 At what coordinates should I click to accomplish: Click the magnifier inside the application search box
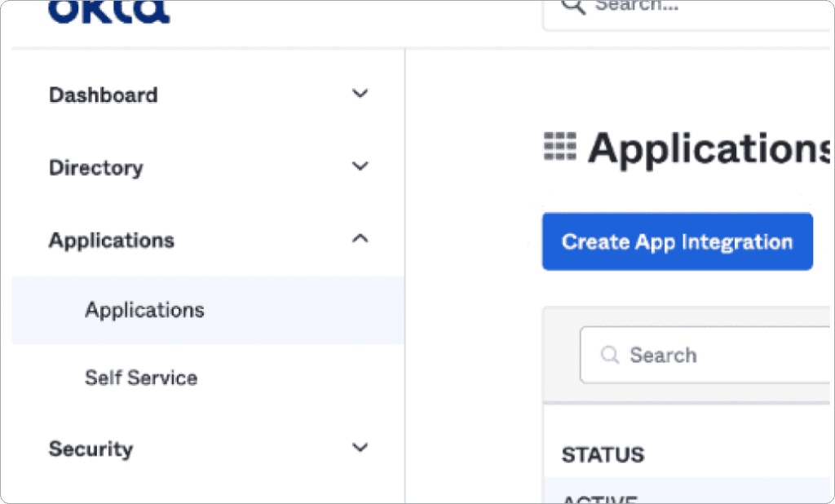(x=609, y=355)
